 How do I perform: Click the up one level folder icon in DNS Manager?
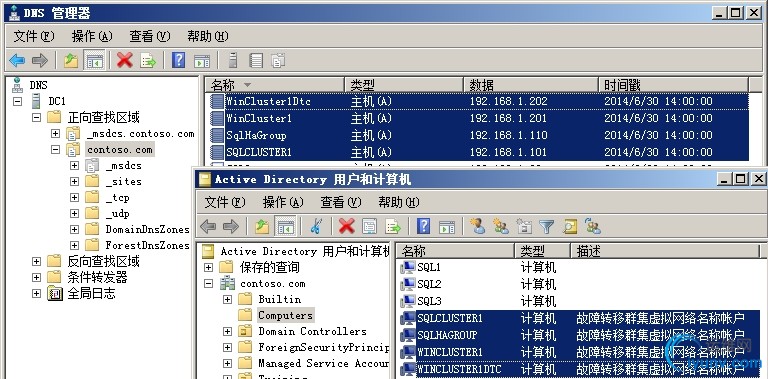pos(71,61)
